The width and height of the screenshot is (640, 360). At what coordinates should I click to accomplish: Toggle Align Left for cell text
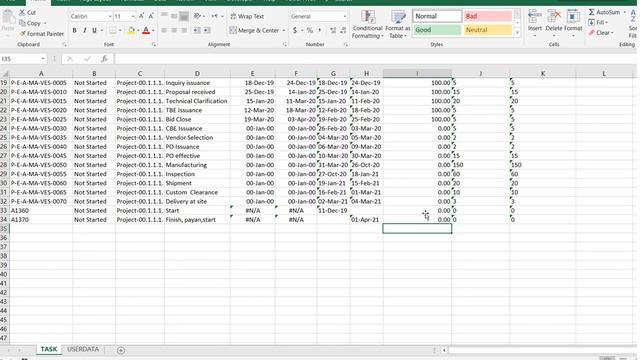click(164, 30)
